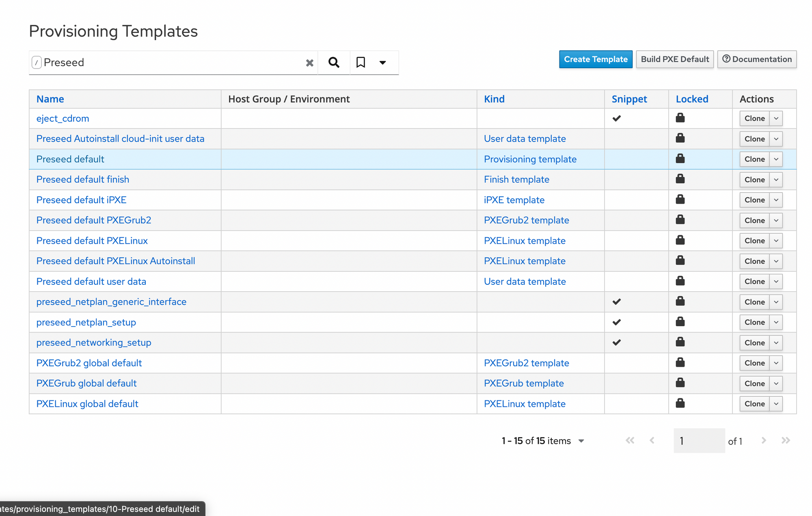Image resolution: width=812 pixels, height=516 pixels.
Task: Click Build PXE Default button
Action: point(674,59)
